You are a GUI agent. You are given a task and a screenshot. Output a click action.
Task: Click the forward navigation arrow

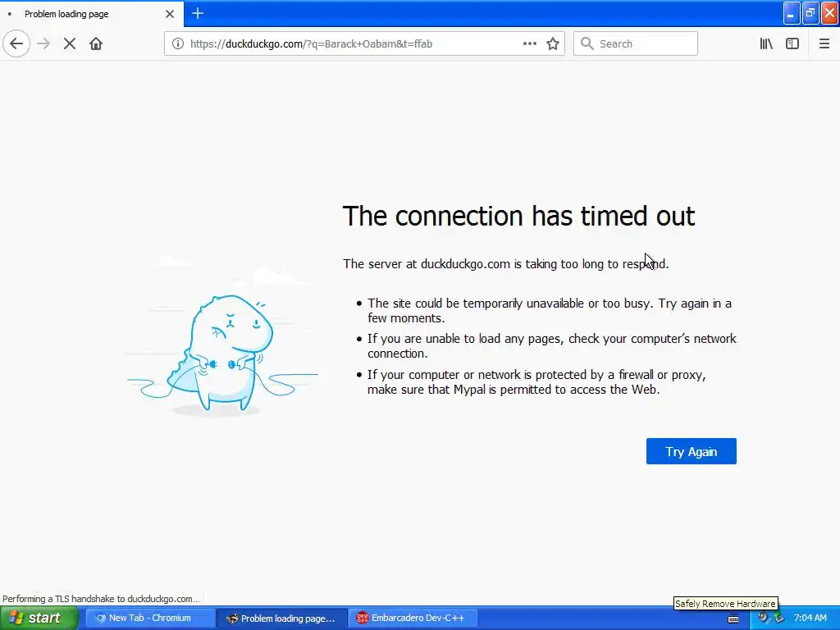(43, 43)
